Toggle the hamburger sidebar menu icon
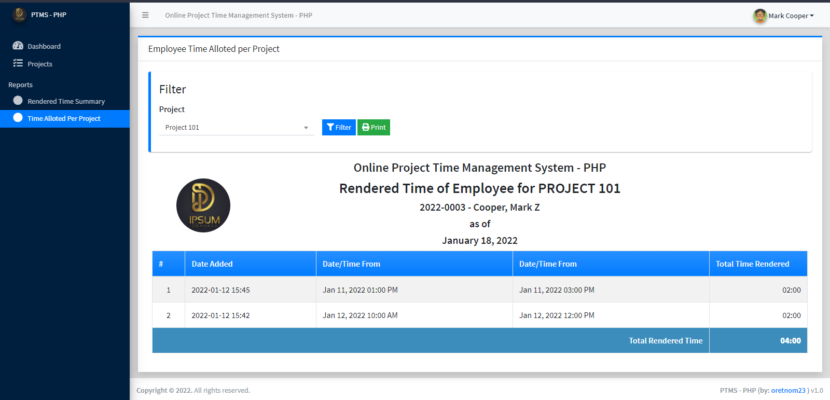The image size is (830, 400). click(145, 15)
